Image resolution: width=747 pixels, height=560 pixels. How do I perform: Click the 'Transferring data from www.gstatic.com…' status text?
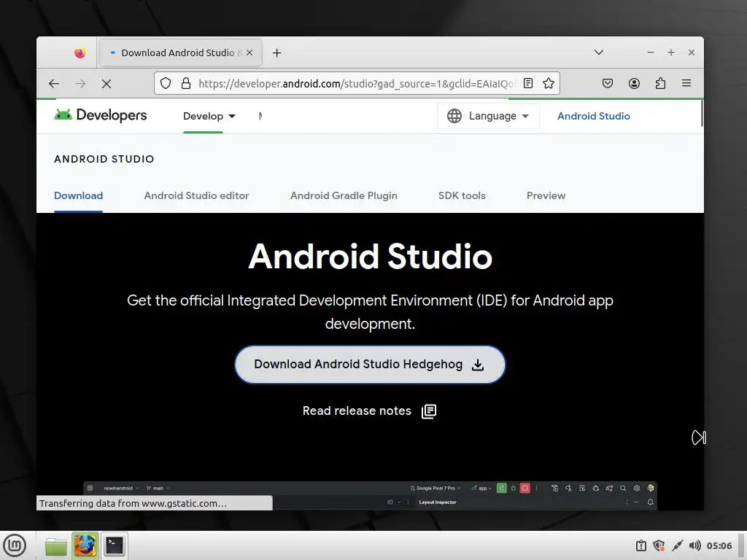[133, 503]
